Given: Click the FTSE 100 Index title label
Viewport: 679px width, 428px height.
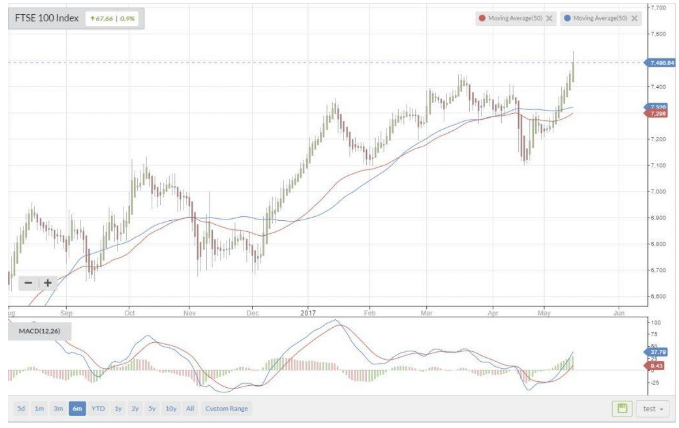Looking at the screenshot, I should click(47, 18).
